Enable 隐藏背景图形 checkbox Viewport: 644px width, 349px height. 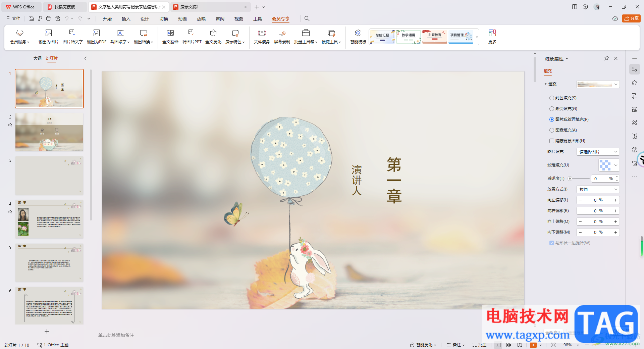click(x=552, y=141)
